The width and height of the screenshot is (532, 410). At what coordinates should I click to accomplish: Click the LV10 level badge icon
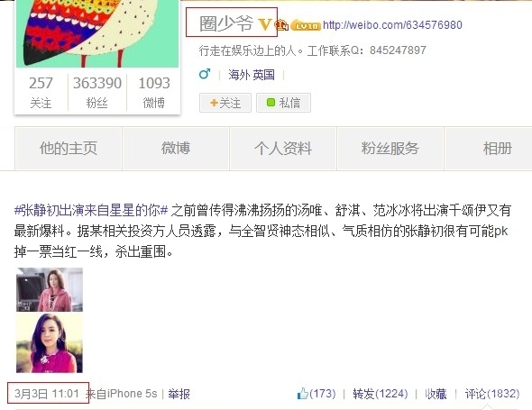[306, 25]
